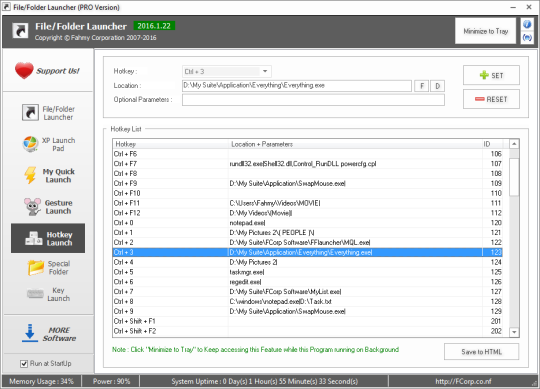Select the Ctrl + 1 My Pictures row

pyautogui.click(x=308, y=233)
